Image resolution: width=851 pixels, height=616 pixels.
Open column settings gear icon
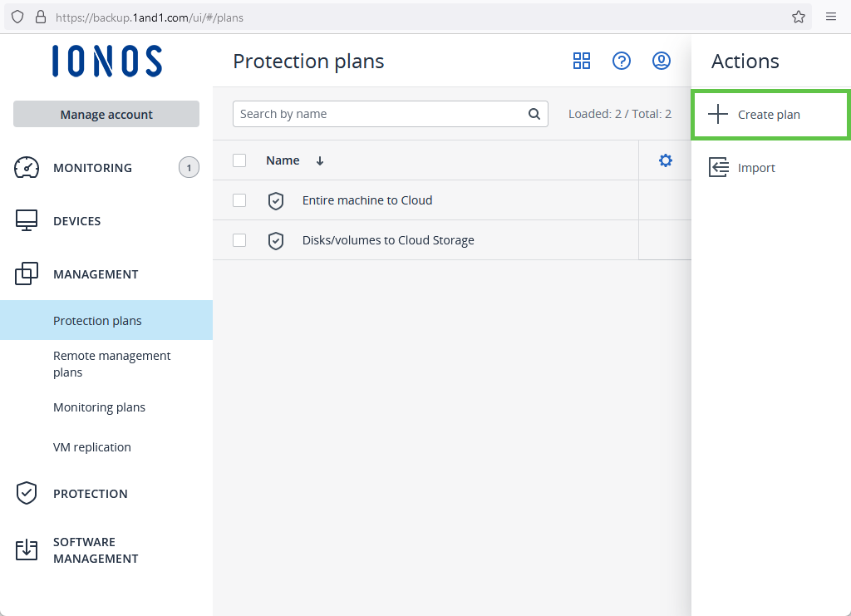665,160
